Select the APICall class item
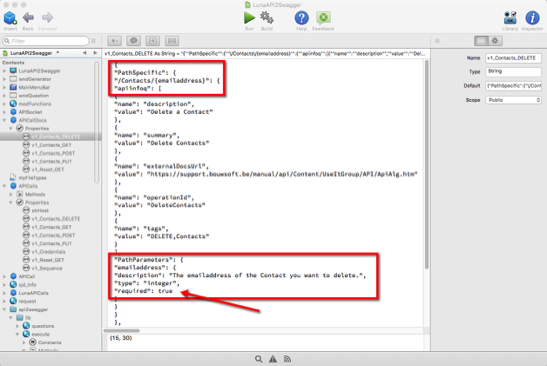Image resolution: width=547 pixels, height=366 pixels. tap(27, 276)
